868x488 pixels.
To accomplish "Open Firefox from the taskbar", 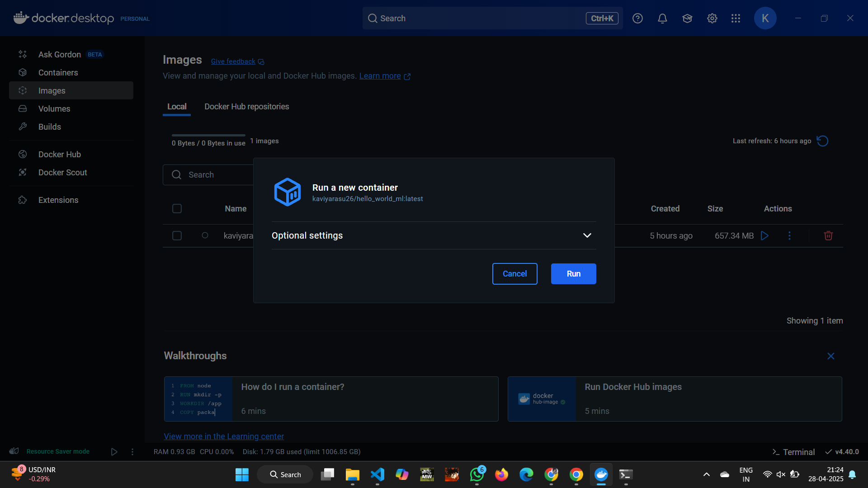I will [501, 474].
